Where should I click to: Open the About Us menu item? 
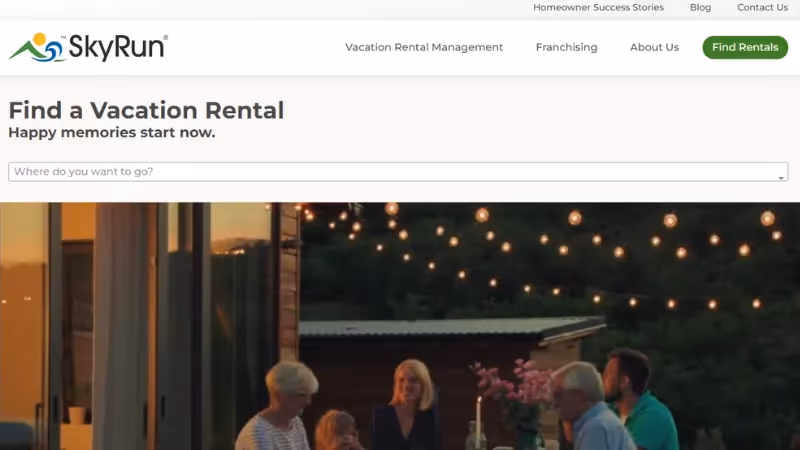point(654,47)
